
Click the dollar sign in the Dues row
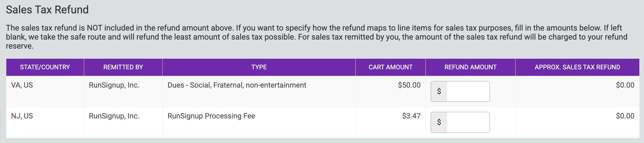pos(439,91)
